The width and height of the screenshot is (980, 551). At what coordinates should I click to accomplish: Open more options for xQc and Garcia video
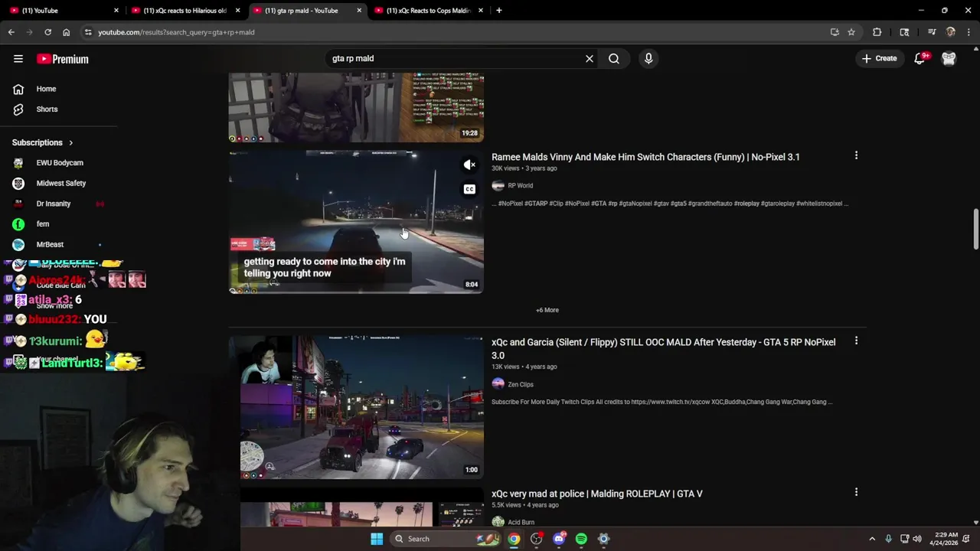856,341
